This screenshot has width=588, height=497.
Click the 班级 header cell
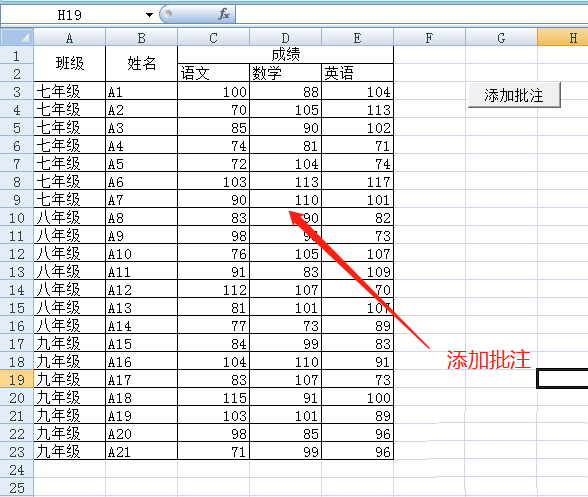70,63
